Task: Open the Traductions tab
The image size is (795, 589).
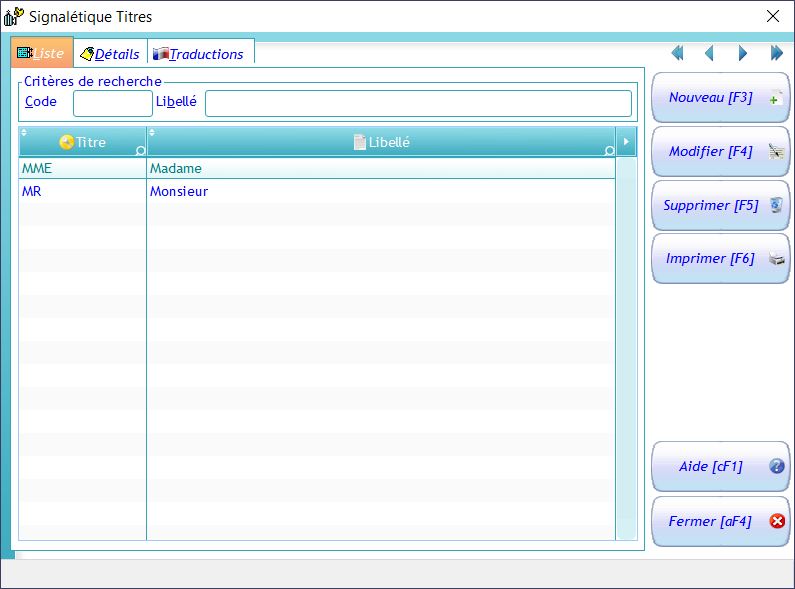Action: point(201,54)
